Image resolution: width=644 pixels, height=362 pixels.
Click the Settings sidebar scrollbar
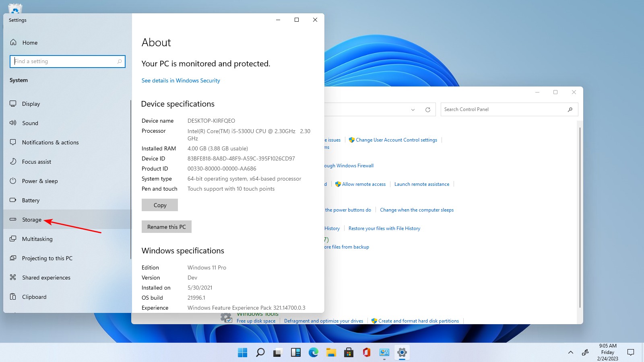[x=131, y=179]
